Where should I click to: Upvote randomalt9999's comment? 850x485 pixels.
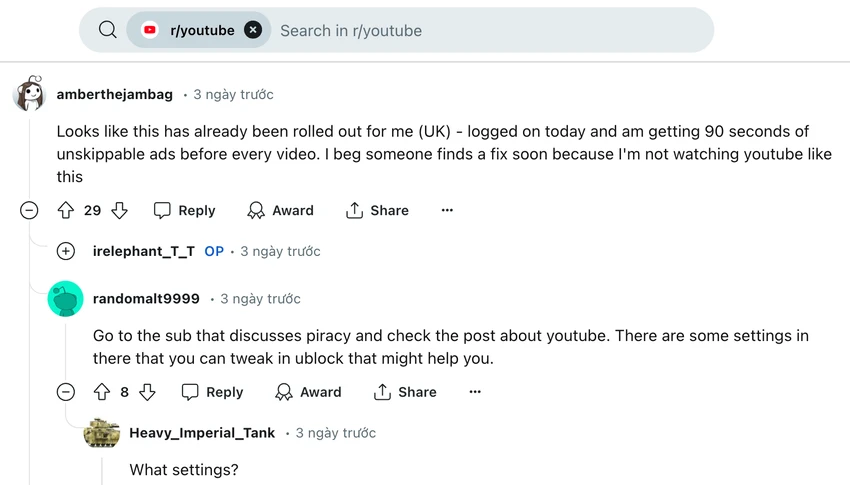[x=102, y=392]
